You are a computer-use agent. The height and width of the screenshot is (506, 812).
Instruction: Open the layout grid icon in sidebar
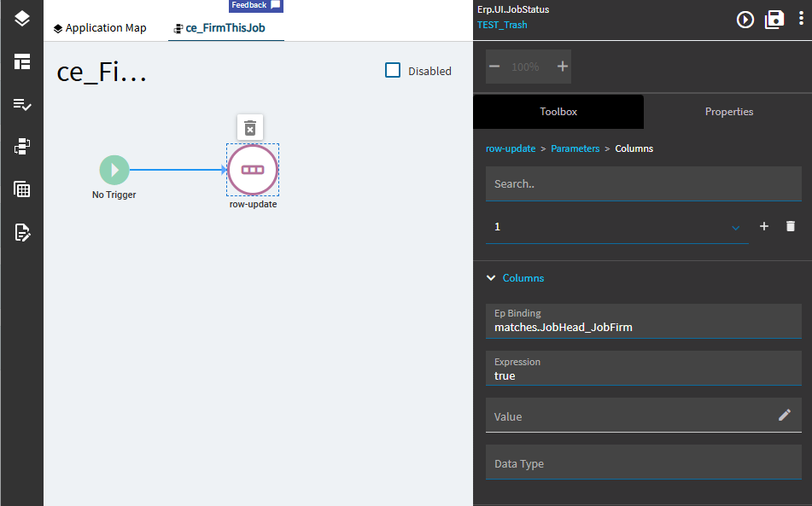[21, 61]
